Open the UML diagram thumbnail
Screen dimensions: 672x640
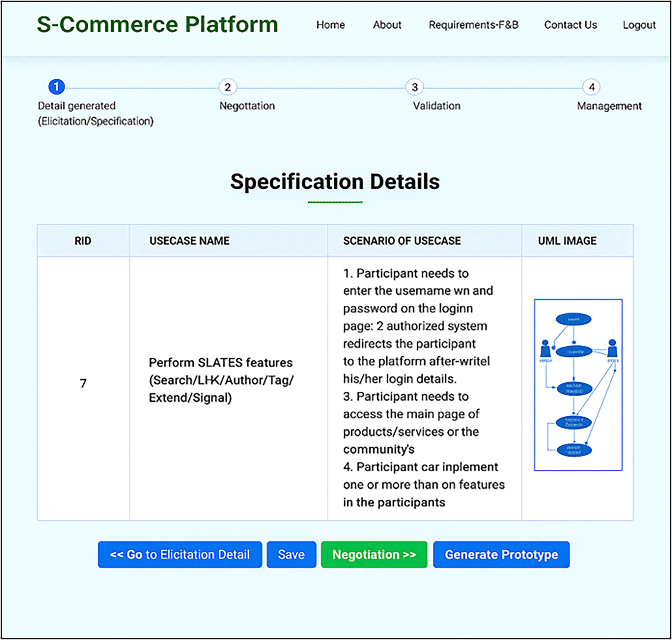[578, 385]
